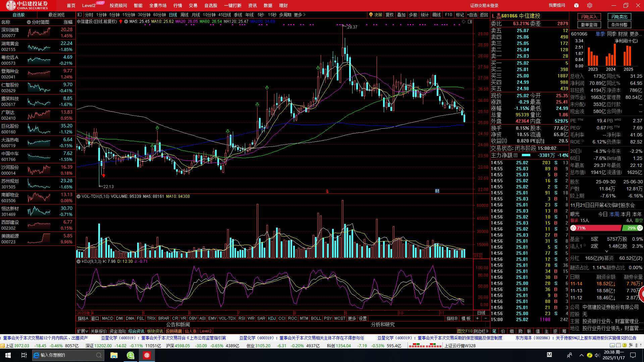Expand the 更多 periods menu in toolbar

pyautogui.click(x=300, y=15)
